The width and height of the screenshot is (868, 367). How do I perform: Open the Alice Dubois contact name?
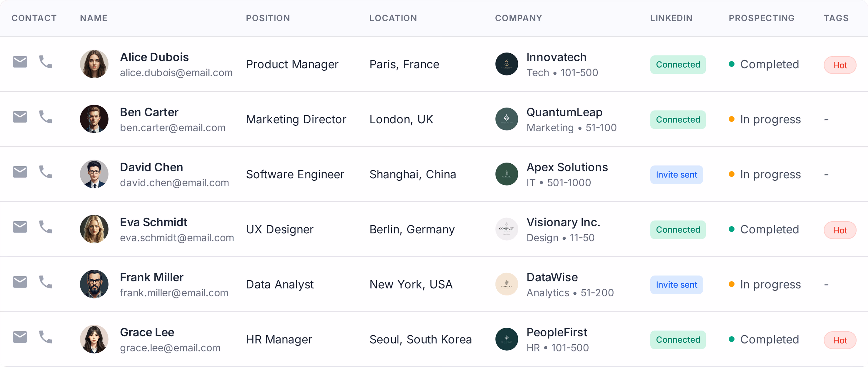pos(154,57)
